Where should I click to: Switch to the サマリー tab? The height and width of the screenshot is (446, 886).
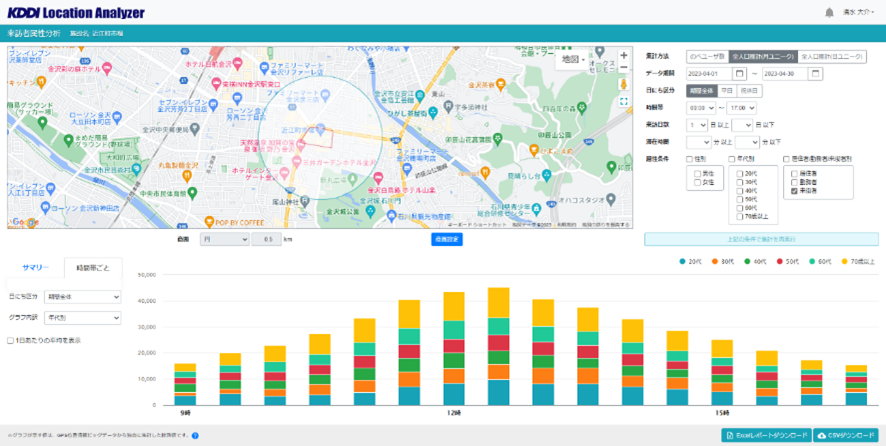(x=36, y=267)
